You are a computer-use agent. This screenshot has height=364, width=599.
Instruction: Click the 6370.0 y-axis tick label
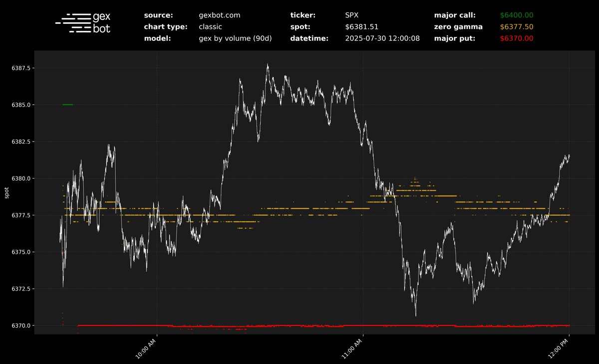point(21,326)
